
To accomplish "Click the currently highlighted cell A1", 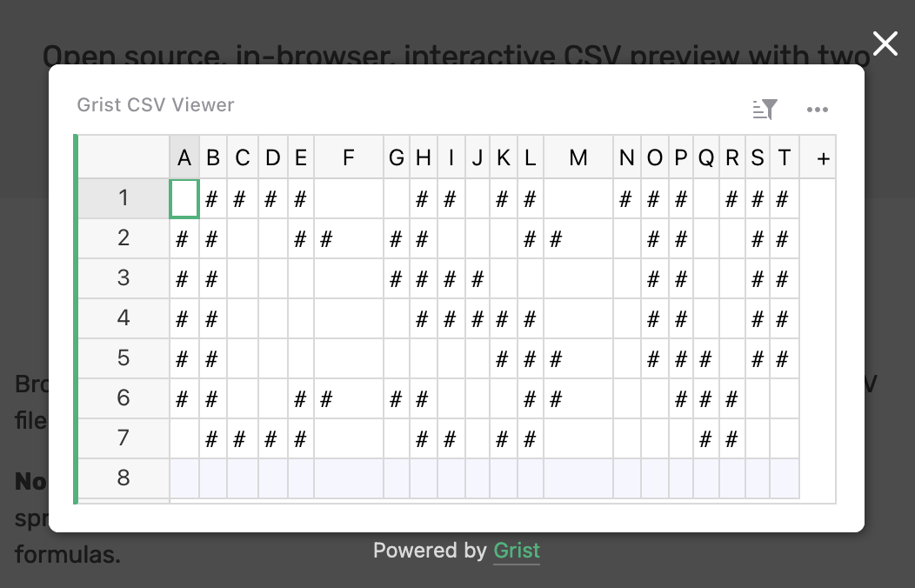I will point(184,197).
